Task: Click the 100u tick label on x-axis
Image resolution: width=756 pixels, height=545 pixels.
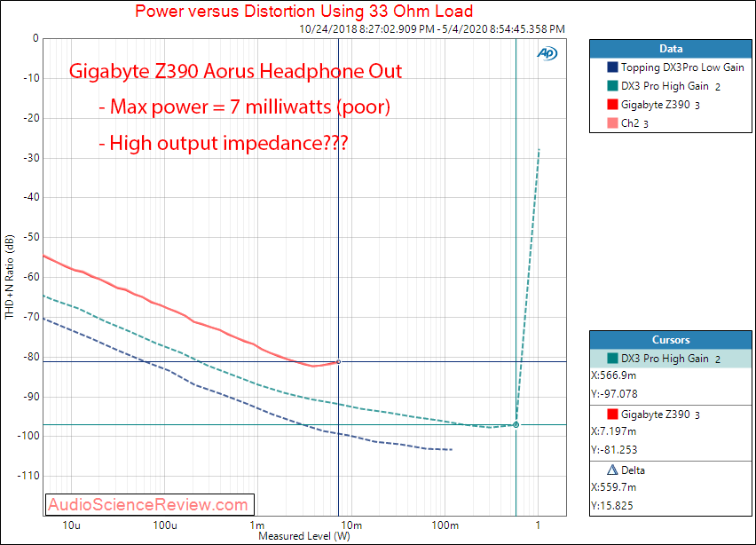Action: [165, 525]
